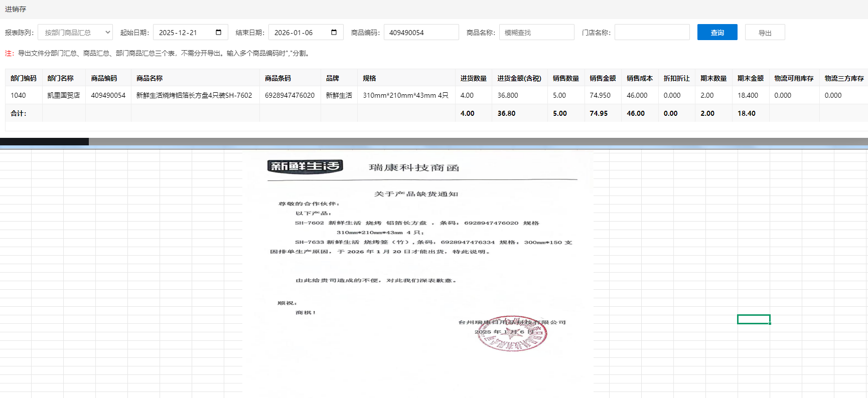Focus the 商品名称 search field
The height and width of the screenshot is (398, 868).
[536, 33]
